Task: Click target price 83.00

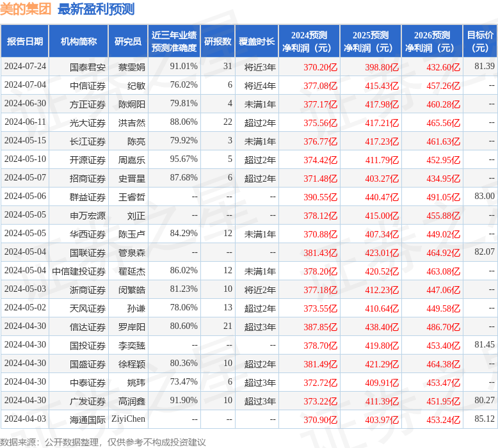Action: (485, 196)
